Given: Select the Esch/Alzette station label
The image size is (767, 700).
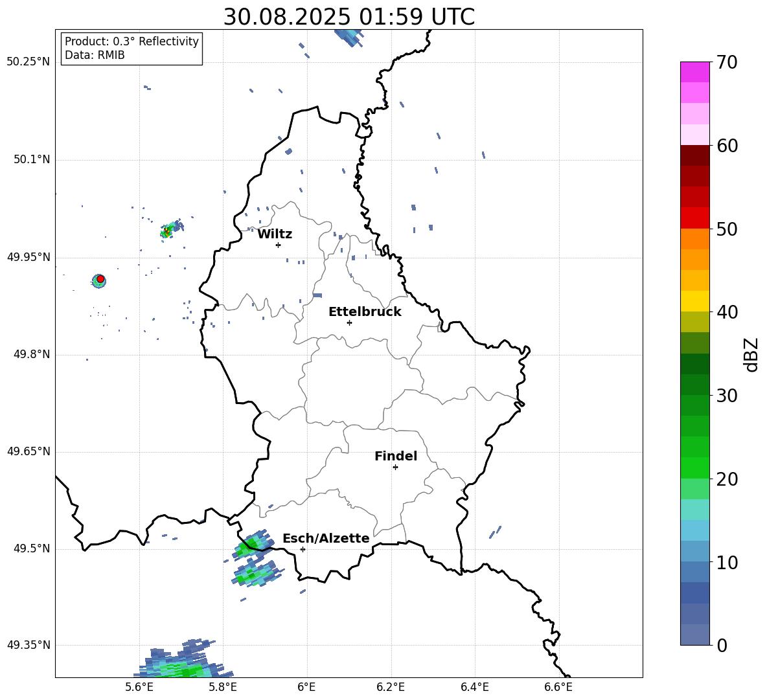Looking at the screenshot, I should click(x=326, y=538).
